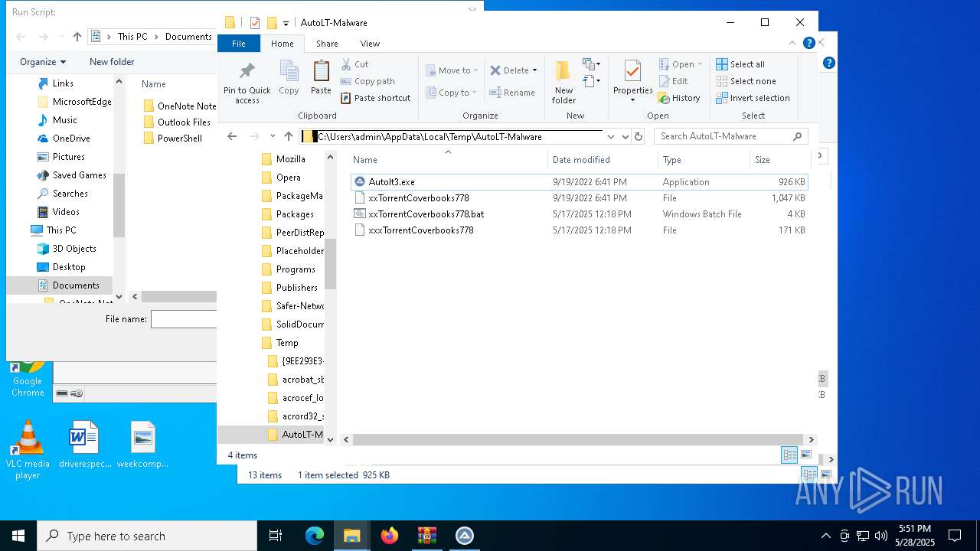This screenshot has height=551, width=980.
Task: Click the Rename ribbon command
Action: [x=512, y=93]
